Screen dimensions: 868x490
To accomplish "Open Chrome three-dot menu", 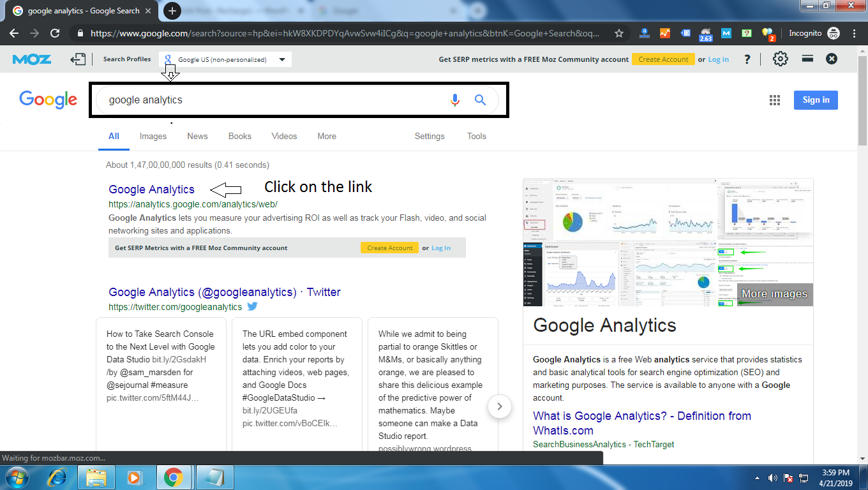I will point(854,33).
